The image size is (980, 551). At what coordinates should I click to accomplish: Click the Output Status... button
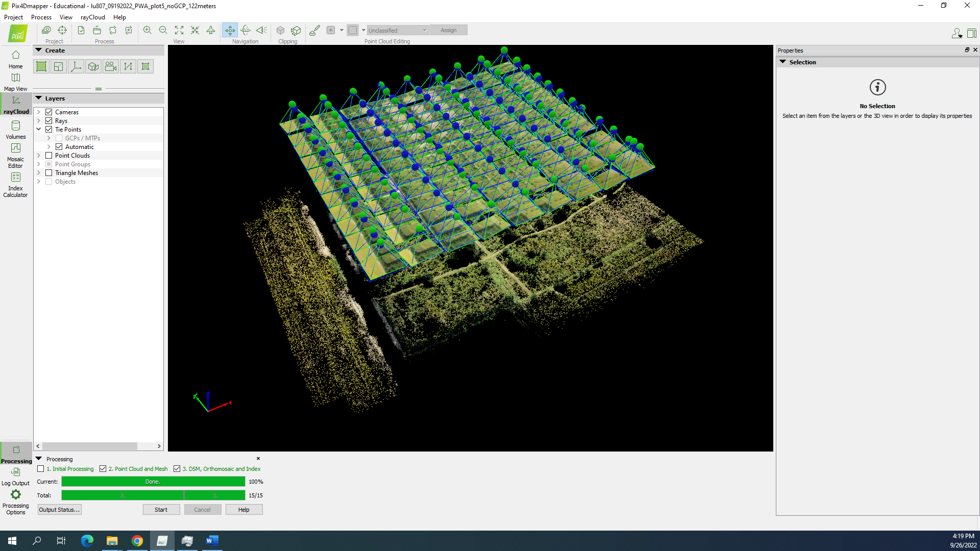[60, 510]
